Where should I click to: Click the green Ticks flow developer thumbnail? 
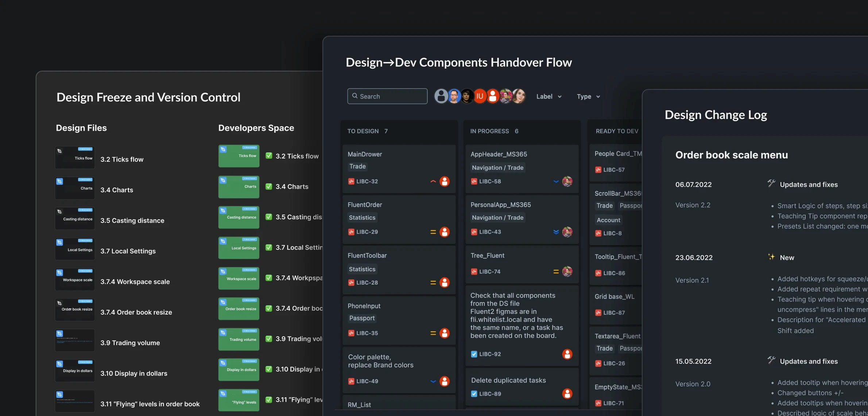(239, 156)
